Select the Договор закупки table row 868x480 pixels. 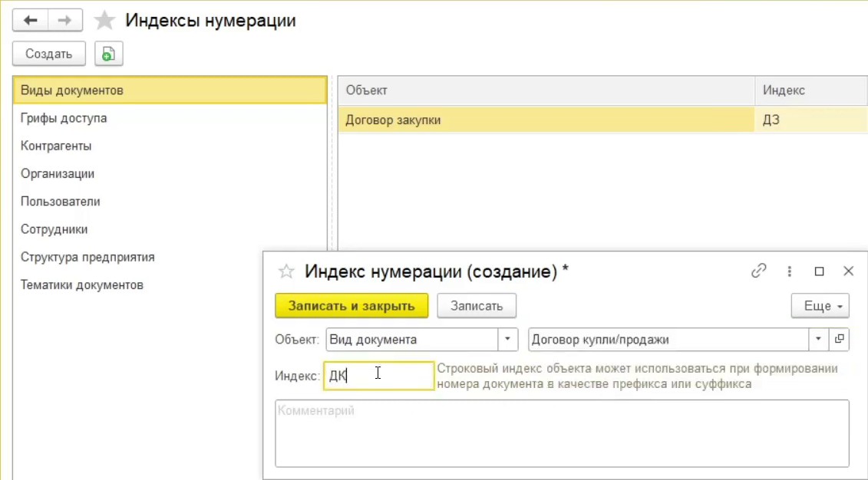[546, 120]
